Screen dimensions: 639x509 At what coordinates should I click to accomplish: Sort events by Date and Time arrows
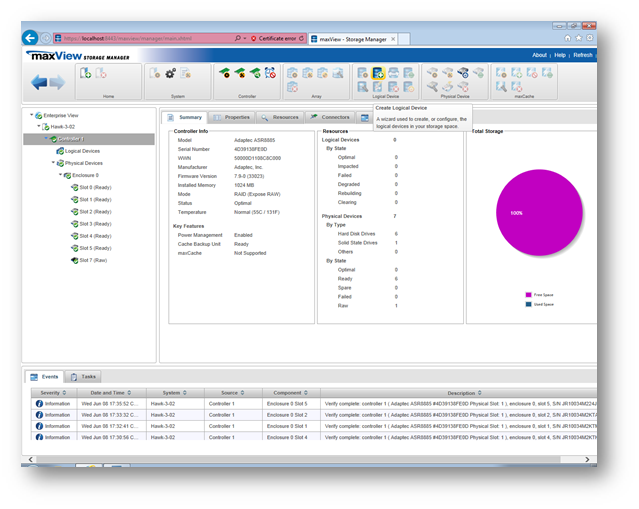coord(129,393)
